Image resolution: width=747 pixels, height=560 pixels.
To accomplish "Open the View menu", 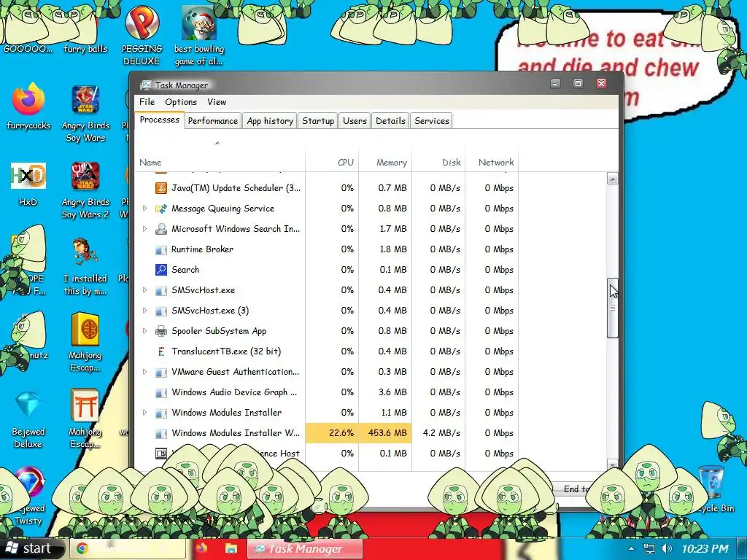I will pyautogui.click(x=217, y=102).
